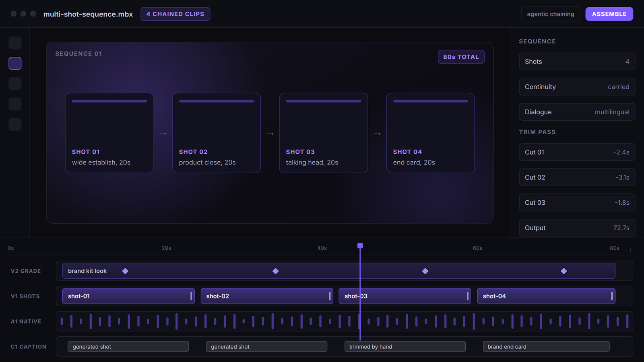The width and height of the screenshot is (644, 362).
Task: Select the brand end card caption
Action: pyautogui.click(x=546, y=347)
